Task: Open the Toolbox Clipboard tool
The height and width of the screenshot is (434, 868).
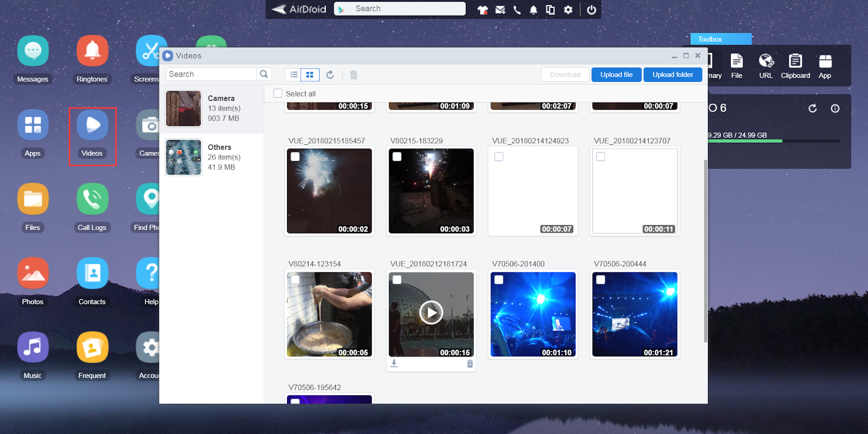Action: (795, 67)
